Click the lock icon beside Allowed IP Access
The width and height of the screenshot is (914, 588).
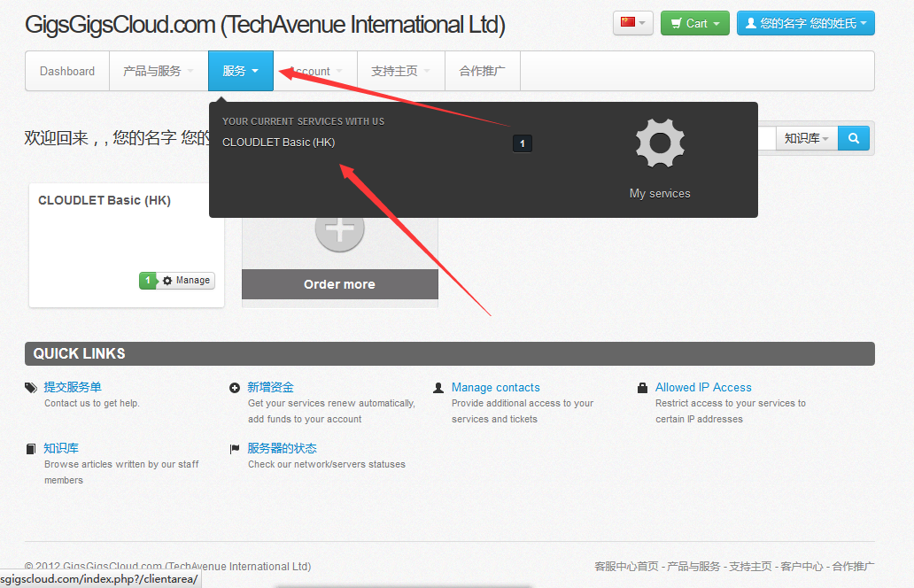642,388
